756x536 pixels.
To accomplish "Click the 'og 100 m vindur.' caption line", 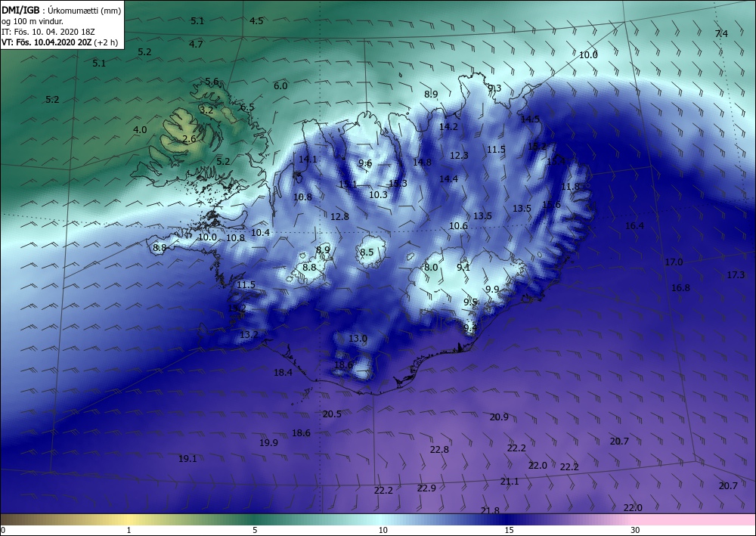I will (33, 21).
